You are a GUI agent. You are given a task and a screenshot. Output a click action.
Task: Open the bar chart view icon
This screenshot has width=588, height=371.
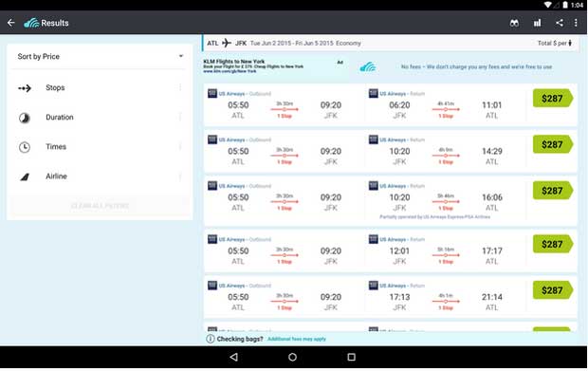(538, 24)
